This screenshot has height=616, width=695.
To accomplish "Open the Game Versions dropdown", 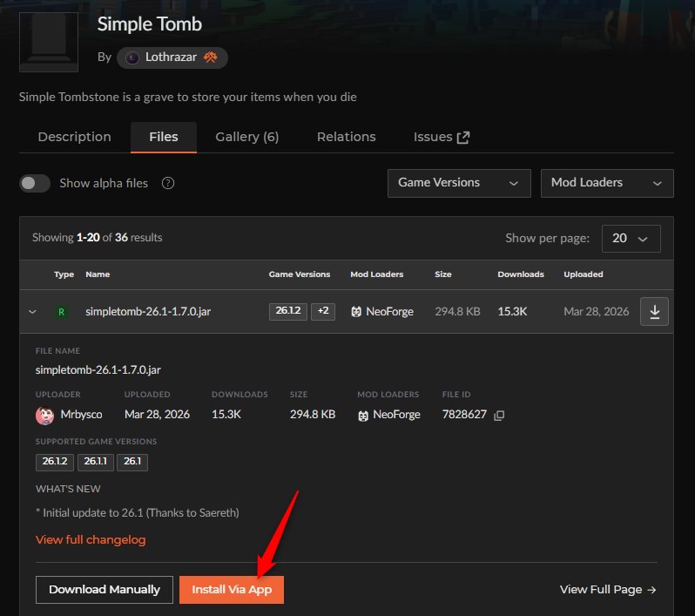I will click(459, 183).
